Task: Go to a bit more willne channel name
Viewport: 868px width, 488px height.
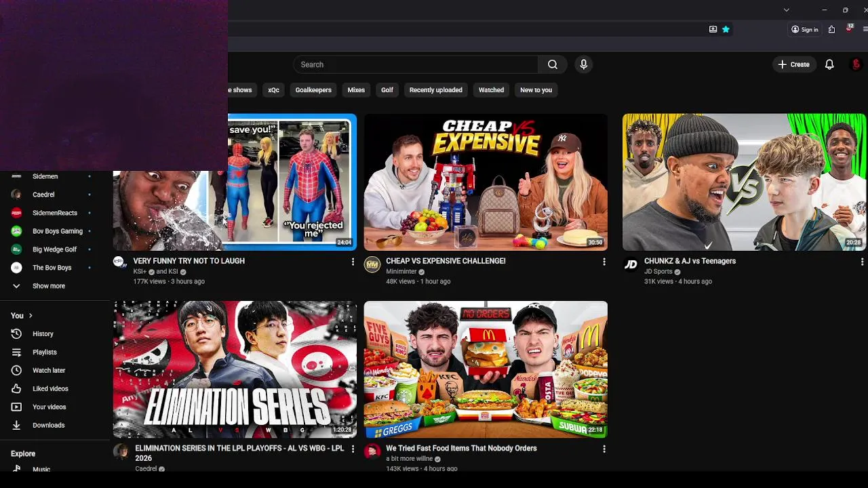Action: [x=409, y=459]
